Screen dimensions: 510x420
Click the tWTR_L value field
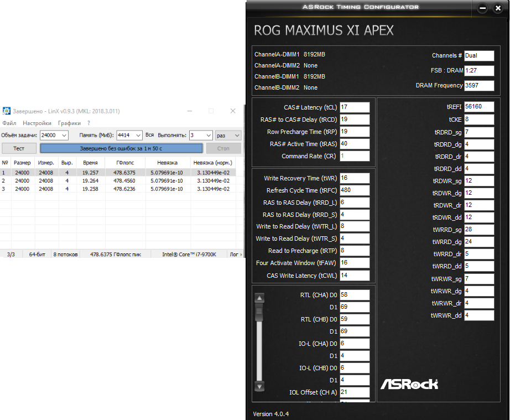355,226
